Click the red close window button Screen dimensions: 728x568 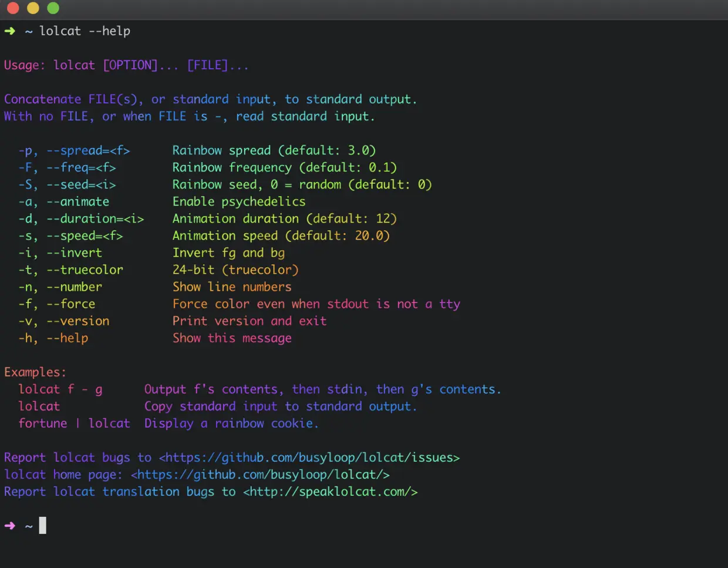click(x=12, y=8)
